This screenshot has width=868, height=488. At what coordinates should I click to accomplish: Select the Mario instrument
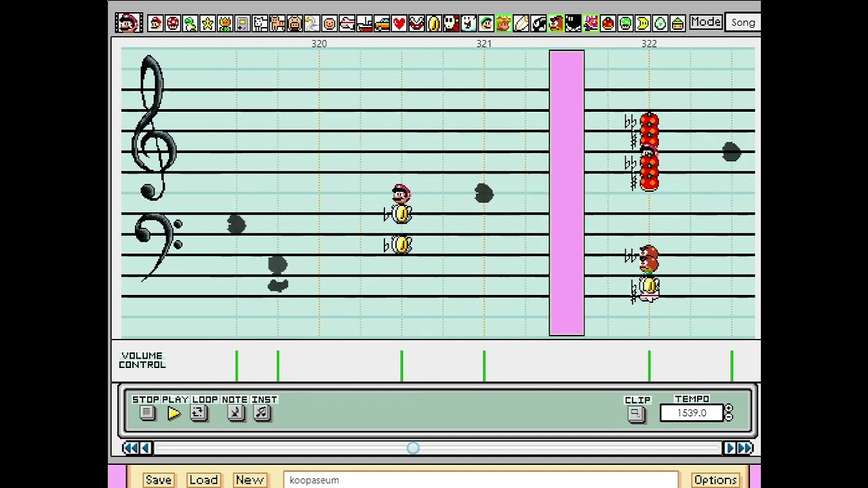tap(155, 24)
